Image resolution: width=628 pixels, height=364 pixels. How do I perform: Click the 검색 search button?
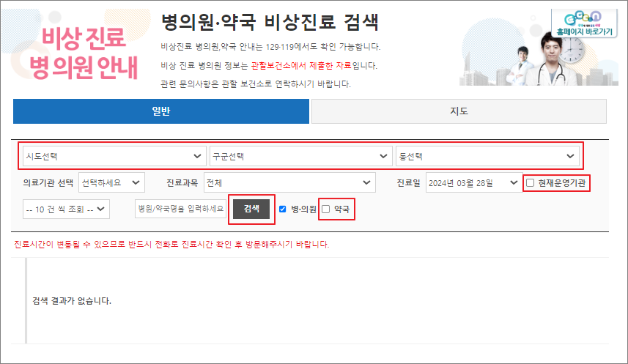251,209
